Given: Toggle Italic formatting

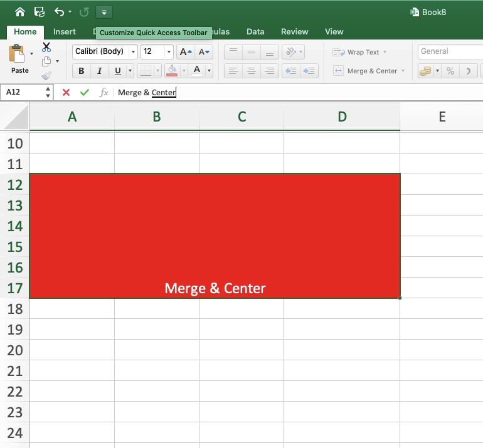Looking at the screenshot, I should click(100, 71).
